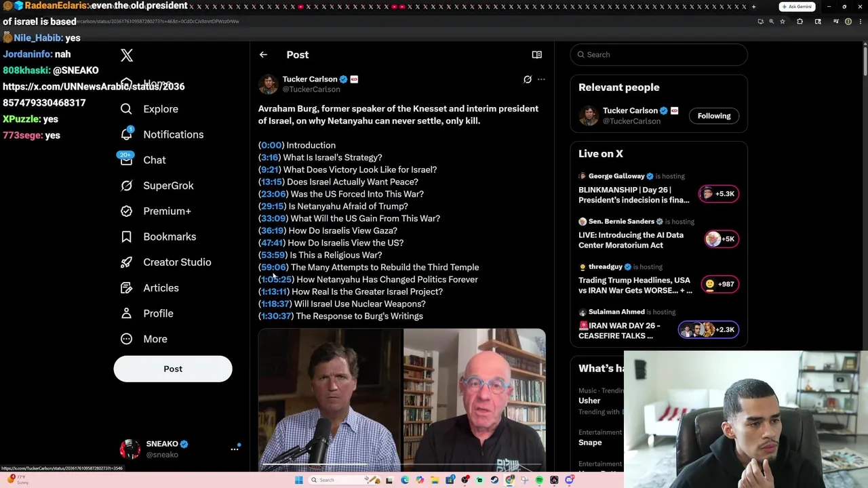
Task: Toggle Following for Tucker Carlson
Action: point(714,116)
